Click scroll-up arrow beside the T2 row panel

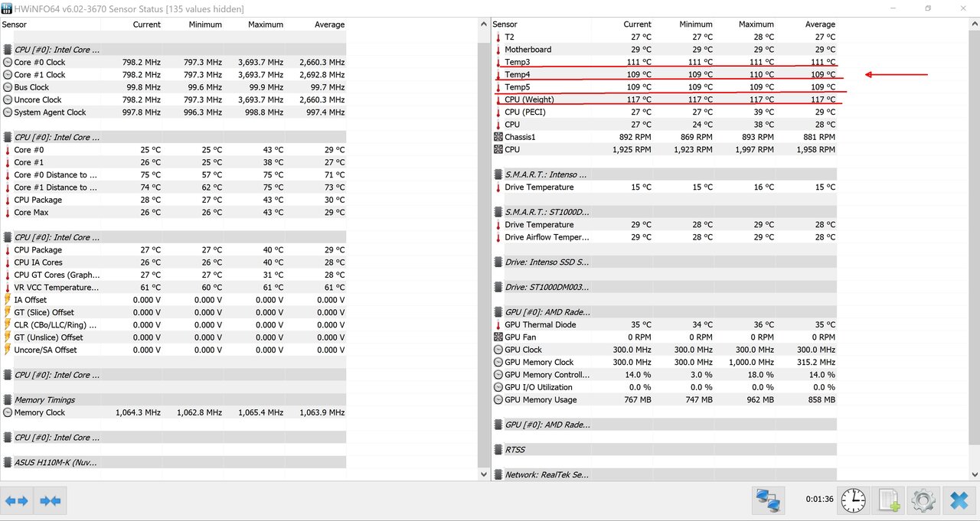(973, 25)
